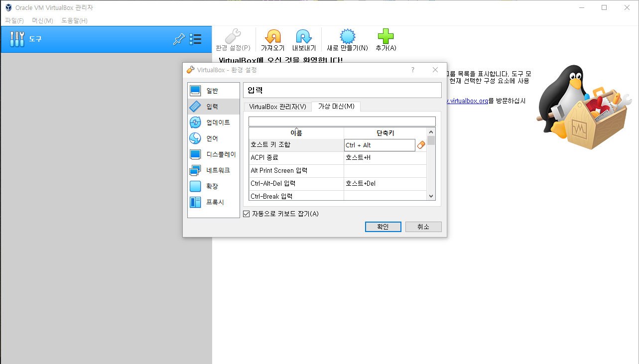Toggle 자동으로 키보드 잡기(A) checkbox
The image size is (639, 364).
point(246,214)
